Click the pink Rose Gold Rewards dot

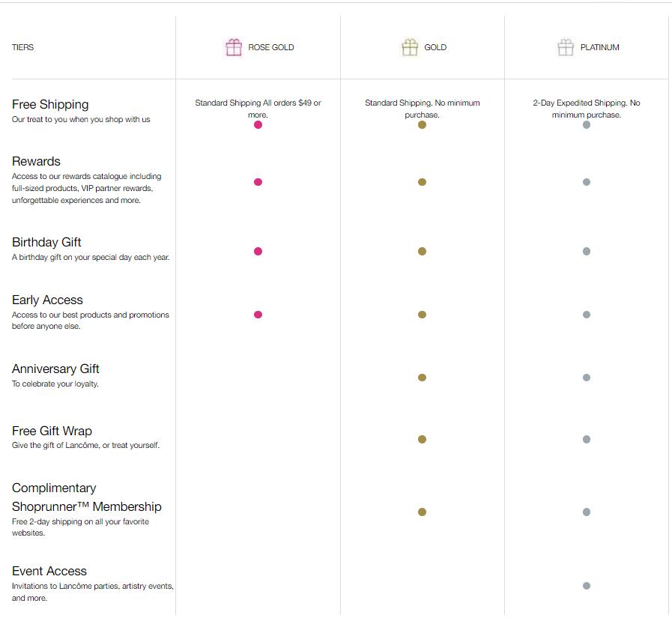tap(258, 182)
